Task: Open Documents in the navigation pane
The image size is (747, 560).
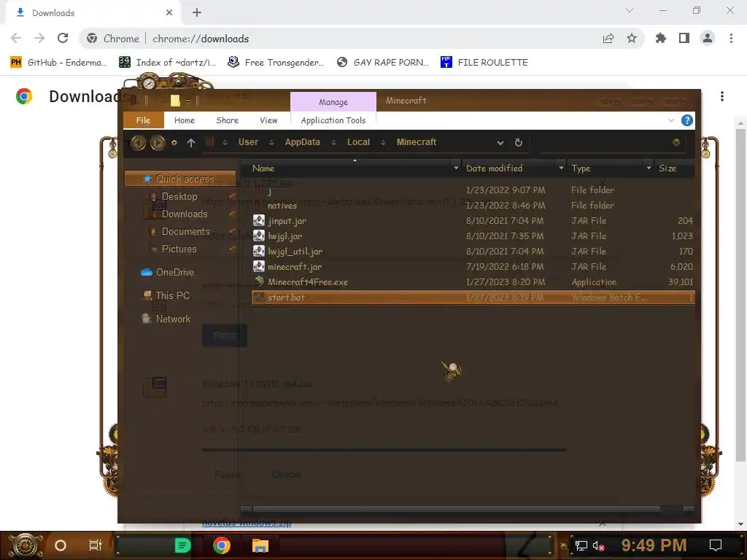Action: coord(185,231)
